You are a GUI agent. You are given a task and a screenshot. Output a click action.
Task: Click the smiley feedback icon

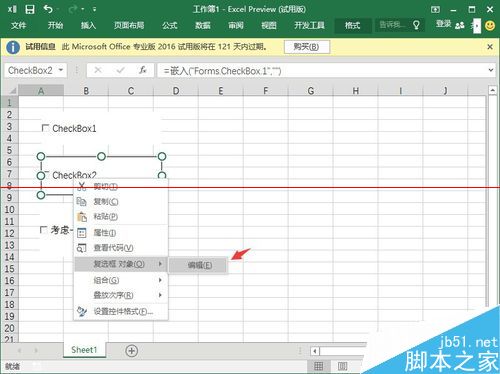490,25
